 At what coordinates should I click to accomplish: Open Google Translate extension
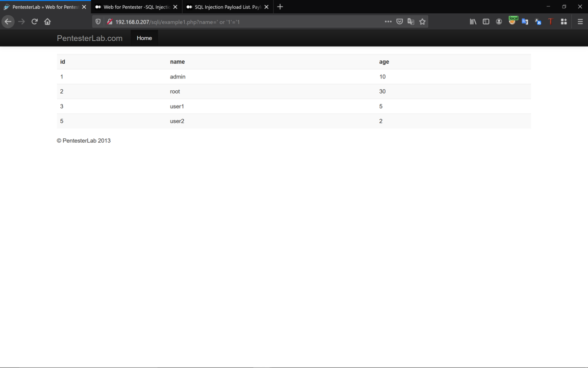pos(525,22)
